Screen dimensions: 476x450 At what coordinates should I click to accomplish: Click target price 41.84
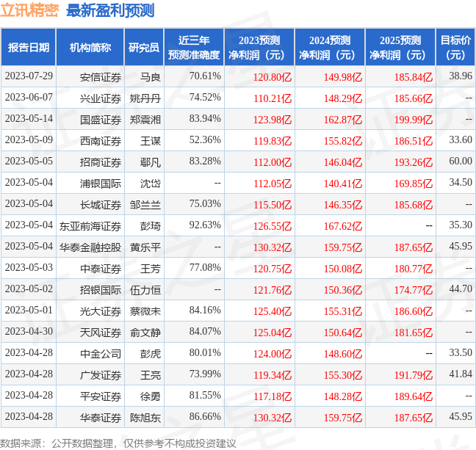[x=461, y=374]
